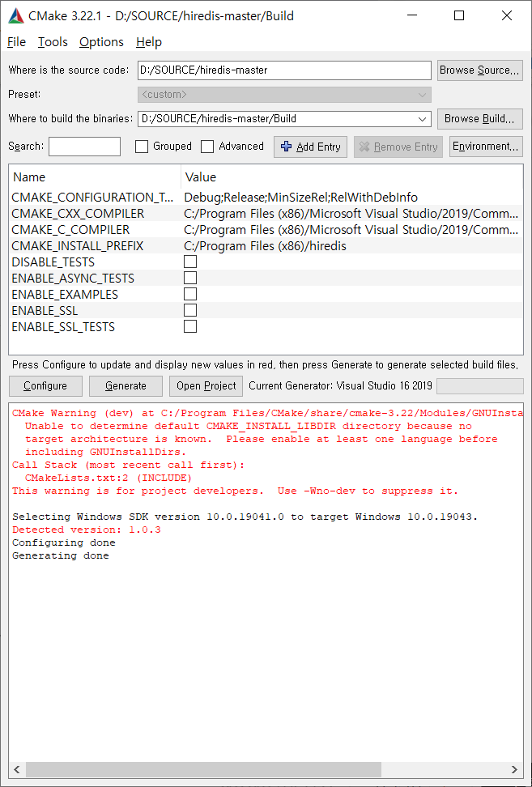This screenshot has height=787, width=532.
Task: Check the ENABLE_SSL option box
Action: click(x=190, y=310)
